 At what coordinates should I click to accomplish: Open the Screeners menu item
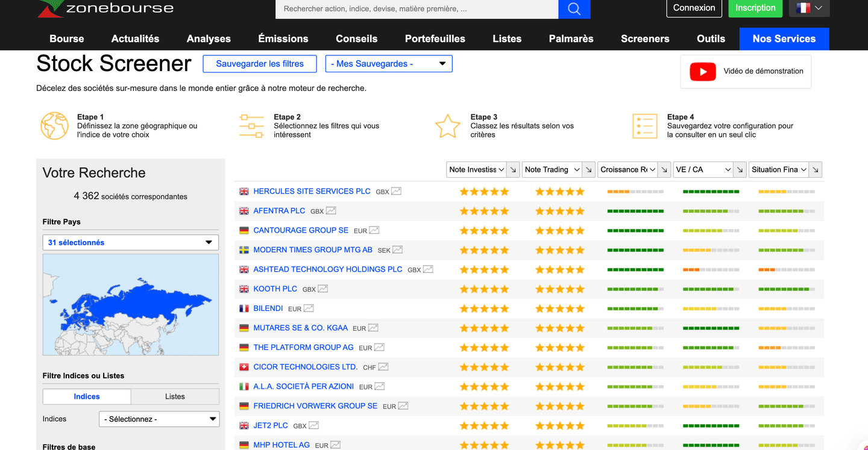[x=645, y=39]
